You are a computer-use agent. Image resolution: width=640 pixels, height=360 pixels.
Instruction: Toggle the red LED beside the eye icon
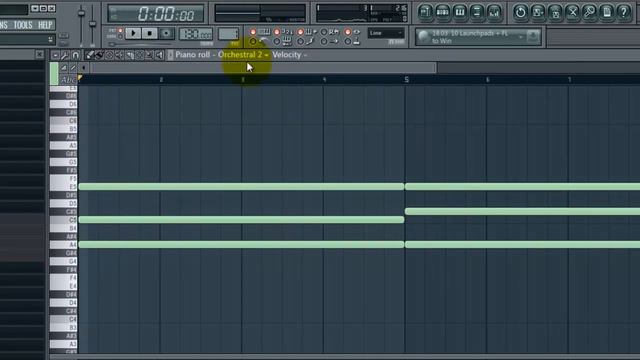coord(347,31)
